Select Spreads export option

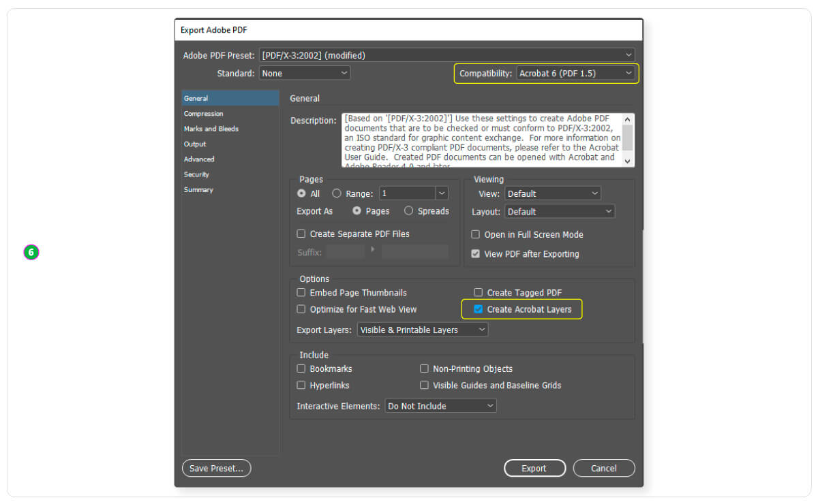click(409, 211)
